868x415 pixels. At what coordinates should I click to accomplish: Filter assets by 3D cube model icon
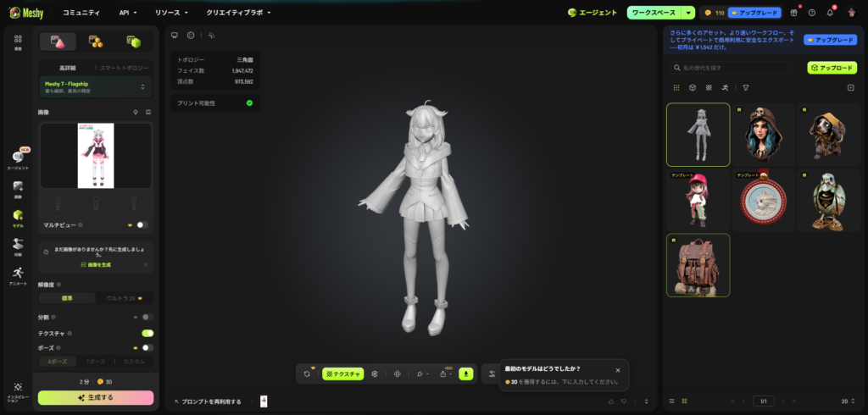point(692,87)
